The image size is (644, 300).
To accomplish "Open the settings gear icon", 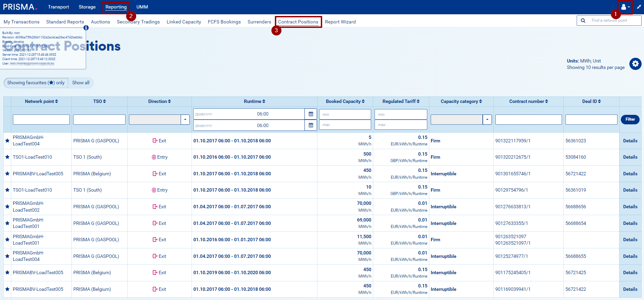I will click(635, 64).
